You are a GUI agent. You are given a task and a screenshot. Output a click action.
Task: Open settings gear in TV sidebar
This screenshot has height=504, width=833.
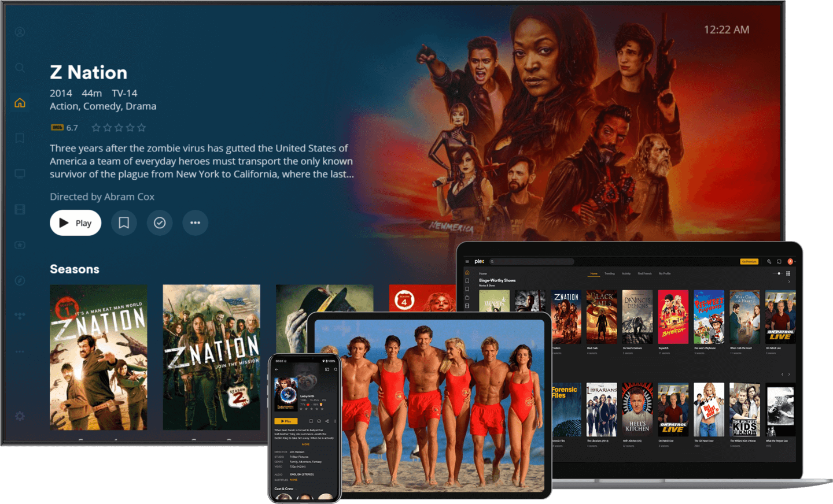[x=20, y=416]
